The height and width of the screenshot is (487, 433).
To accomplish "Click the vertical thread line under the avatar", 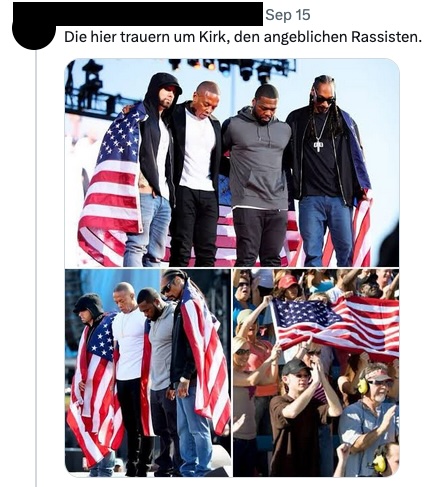I will pyautogui.click(x=36, y=267).
